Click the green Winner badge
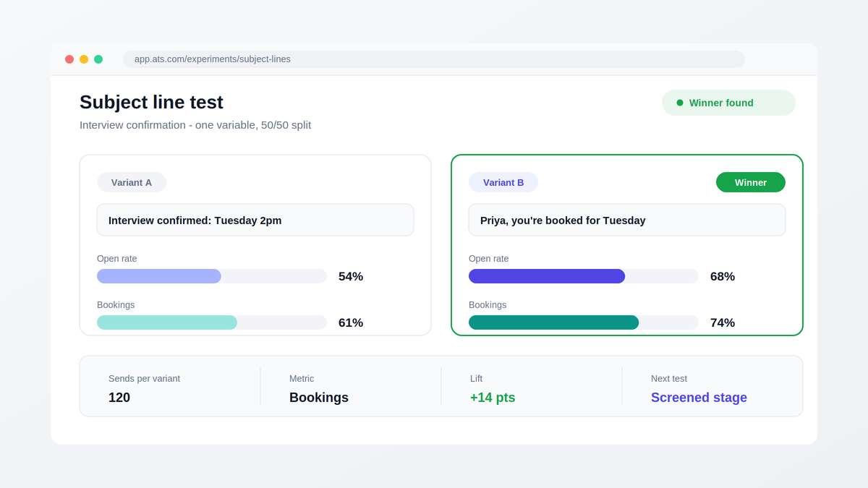Image resolution: width=868 pixels, height=488 pixels. 751,182
